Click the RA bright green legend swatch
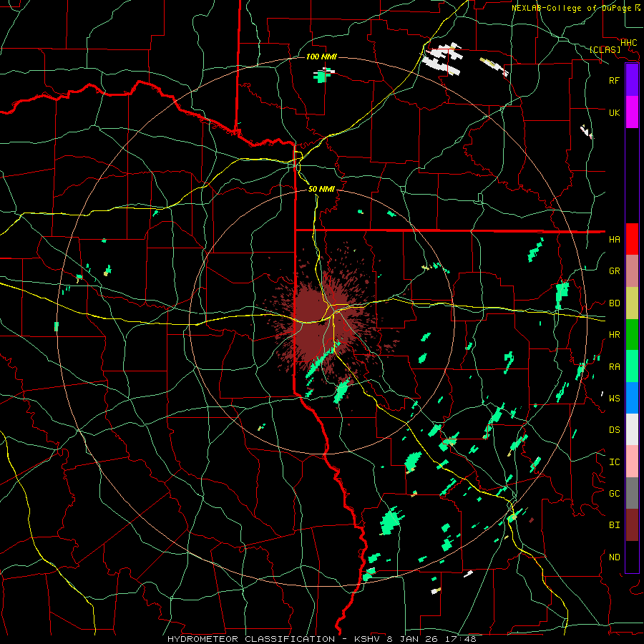644x644 pixels. click(632, 366)
